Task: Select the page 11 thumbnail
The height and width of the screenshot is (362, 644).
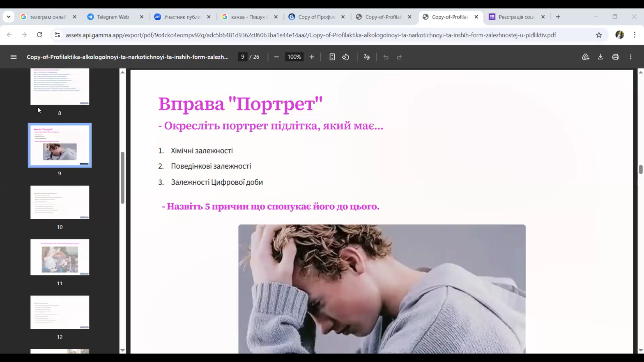Action: coord(60,257)
